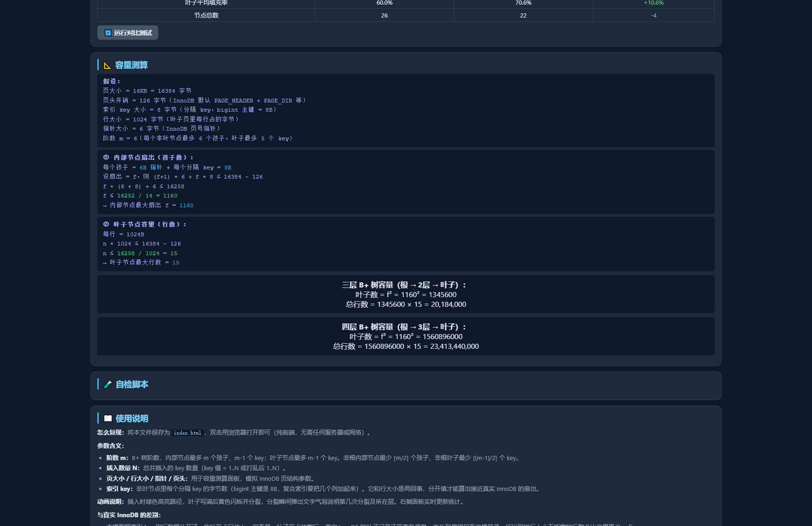Click the ① 内部节点扇出 heading
The image size is (812, 526).
149,157
